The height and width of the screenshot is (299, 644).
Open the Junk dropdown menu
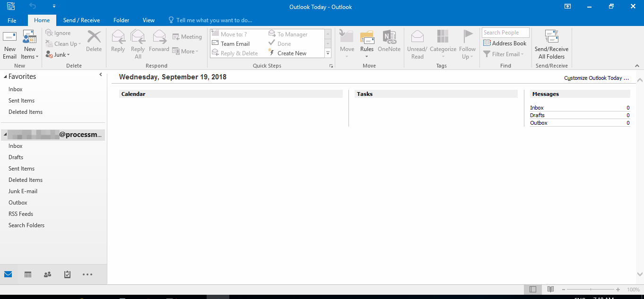[x=58, y=55]
